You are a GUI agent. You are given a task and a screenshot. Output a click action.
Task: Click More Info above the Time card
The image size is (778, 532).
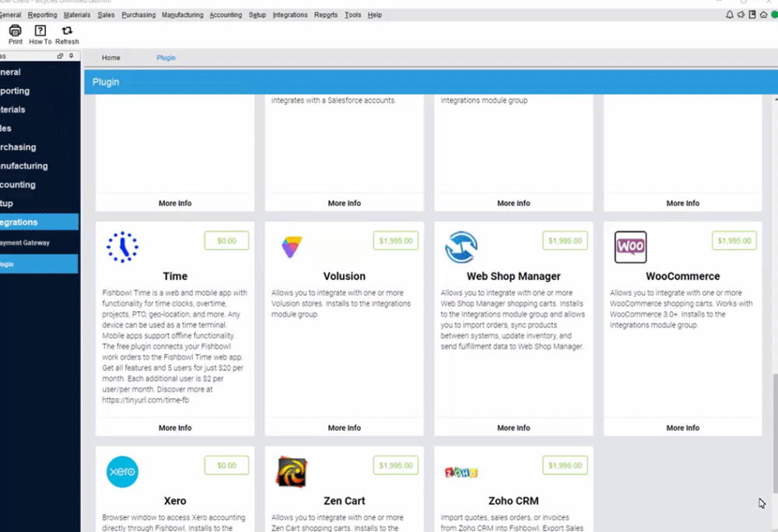175,203
